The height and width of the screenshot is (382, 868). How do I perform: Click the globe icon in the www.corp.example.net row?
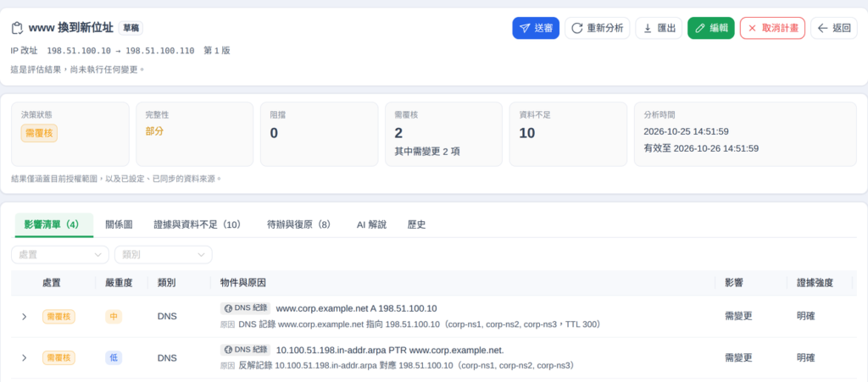point(228,308)
